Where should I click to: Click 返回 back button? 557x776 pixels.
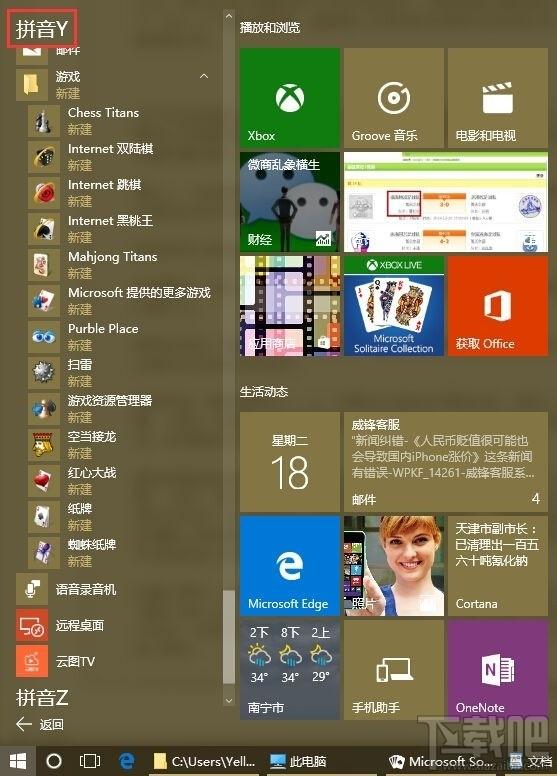(40, 725)
